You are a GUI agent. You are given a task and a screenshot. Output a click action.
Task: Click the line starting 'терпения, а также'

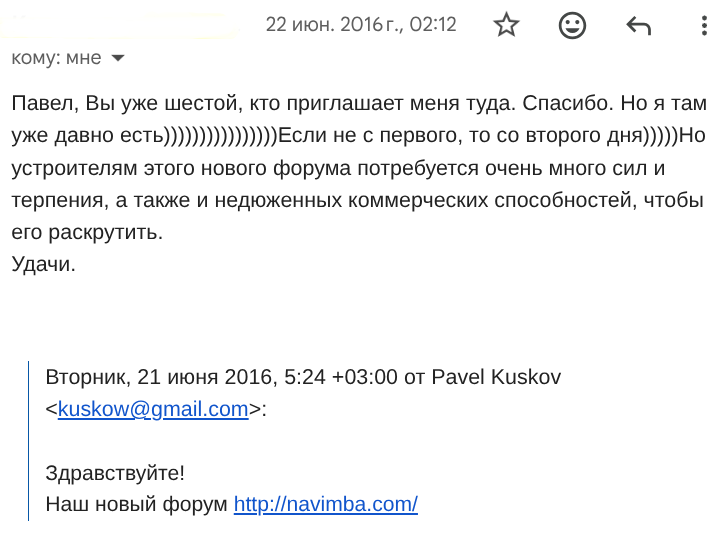tap(357, 200)
